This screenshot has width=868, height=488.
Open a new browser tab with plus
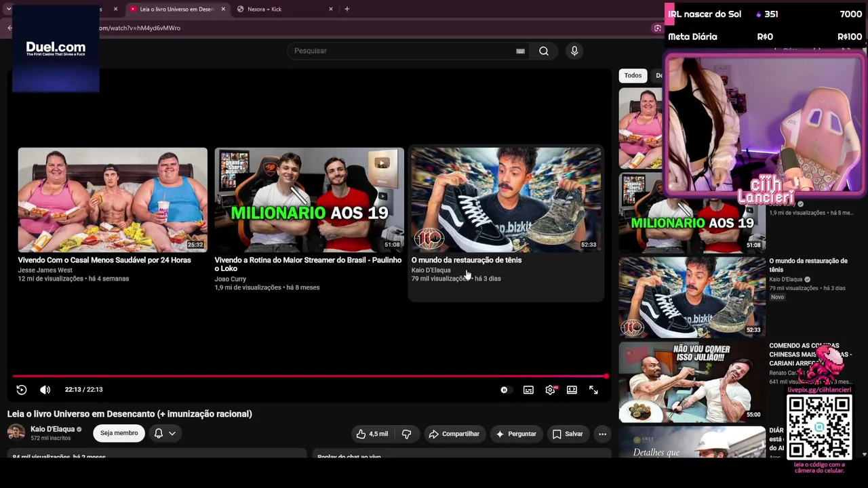pyautogui.click(x=347, y=9)
